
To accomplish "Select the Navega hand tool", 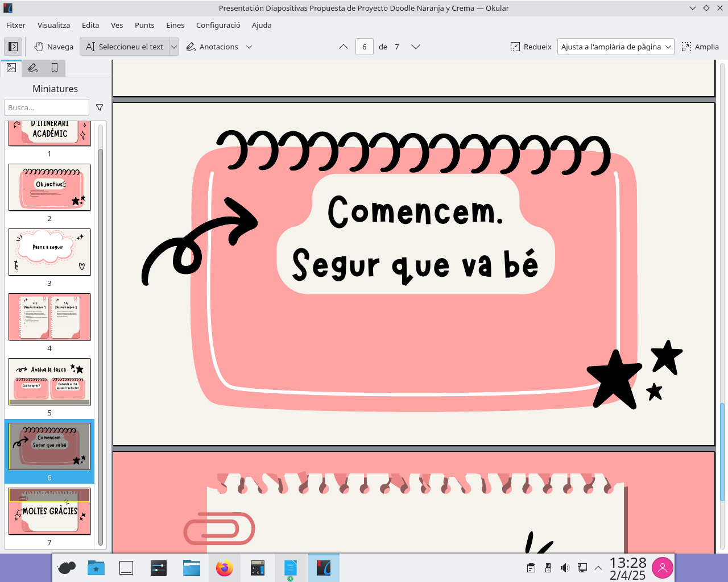I will (54, 47).
